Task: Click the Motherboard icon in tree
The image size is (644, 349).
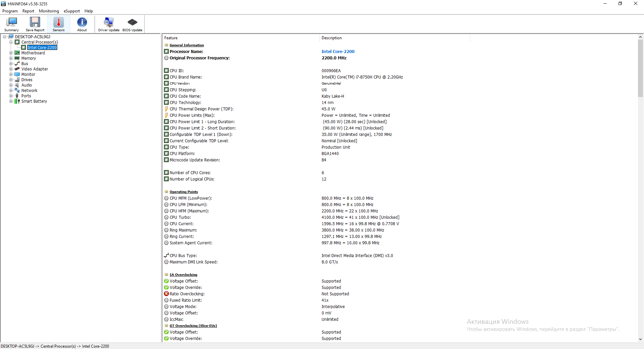Action: point(17,53)
